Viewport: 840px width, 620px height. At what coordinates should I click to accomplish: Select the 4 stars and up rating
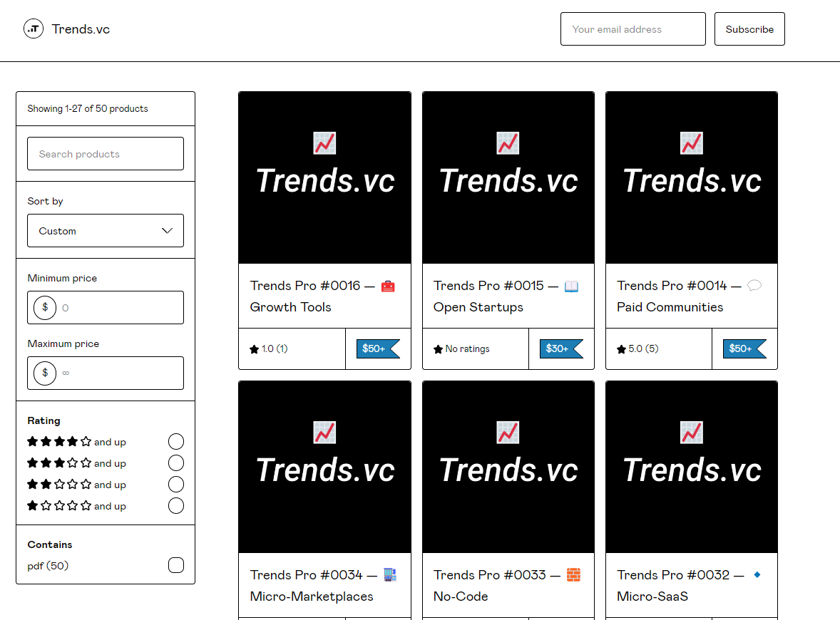click(x=175, y=442)
